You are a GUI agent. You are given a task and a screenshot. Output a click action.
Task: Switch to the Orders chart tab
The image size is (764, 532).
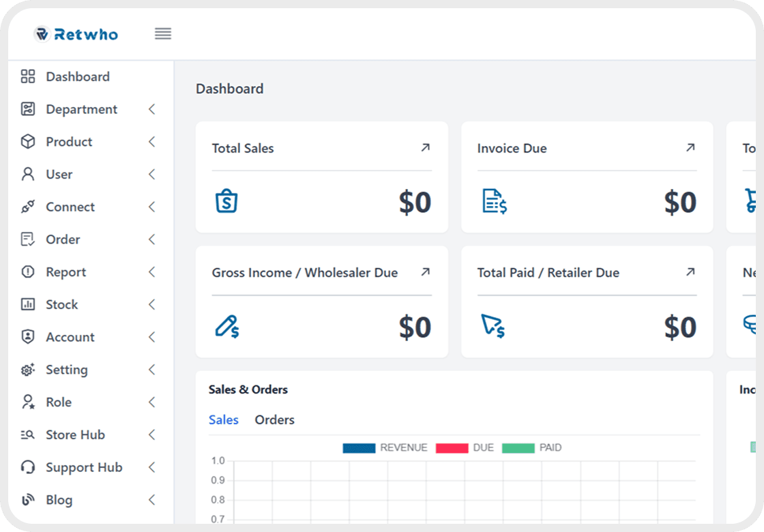coord(275,419)
